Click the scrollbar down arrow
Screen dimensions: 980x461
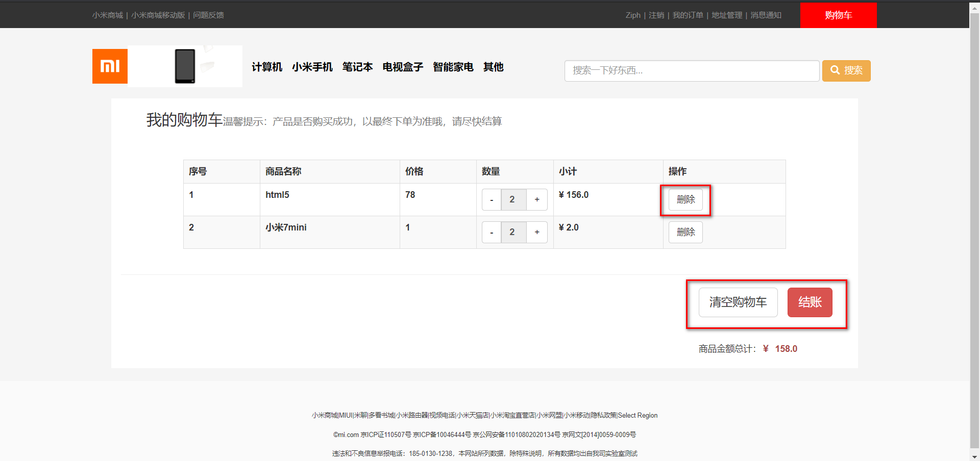tap(974, 456)
